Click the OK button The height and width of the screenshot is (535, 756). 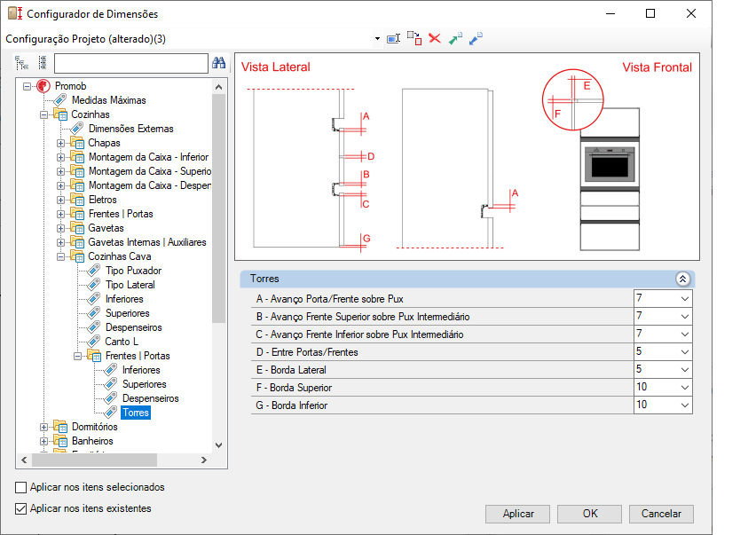coord(590,514)
